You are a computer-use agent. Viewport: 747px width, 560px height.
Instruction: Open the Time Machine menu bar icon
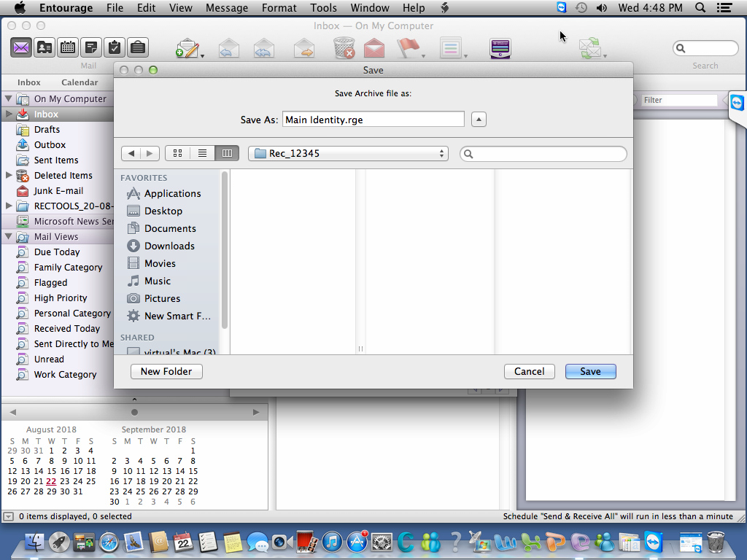coord(581,7)
